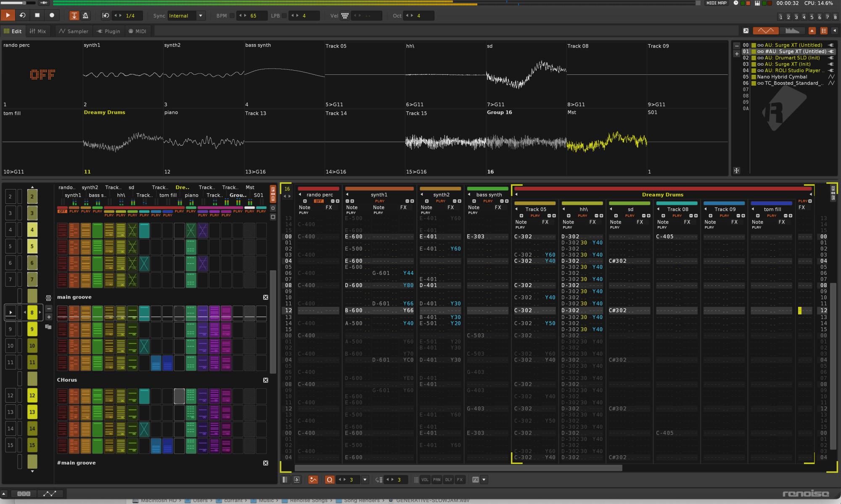Screen dimensions: 841x504
Task: Open the Sampler tab
Action: tap(74, 31)
